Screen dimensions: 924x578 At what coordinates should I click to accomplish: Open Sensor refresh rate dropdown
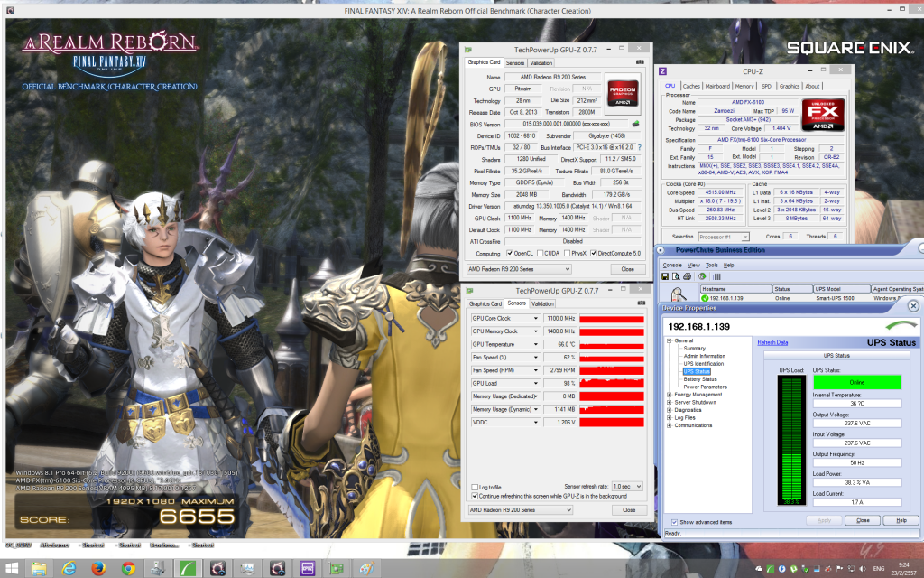pyautogui.click(x=627, y=487)
